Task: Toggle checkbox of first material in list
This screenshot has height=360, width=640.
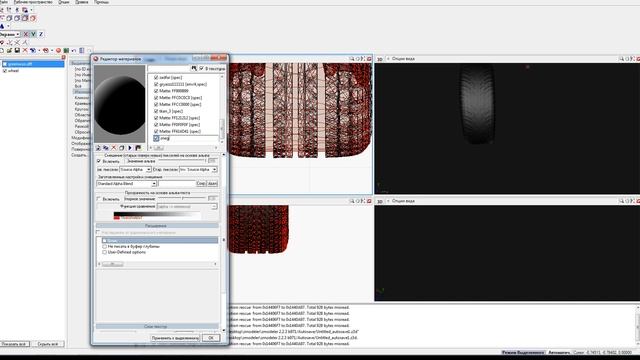Action: [156, 77]
